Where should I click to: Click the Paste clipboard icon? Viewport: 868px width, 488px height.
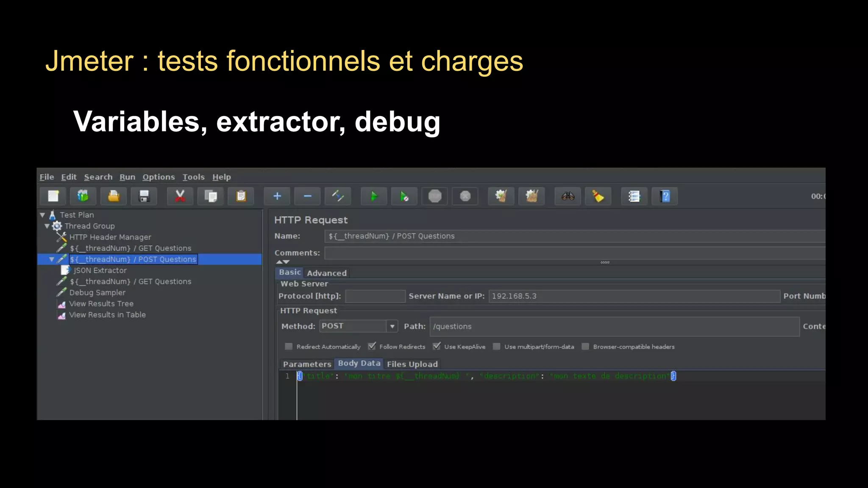[x=241, y=196]
